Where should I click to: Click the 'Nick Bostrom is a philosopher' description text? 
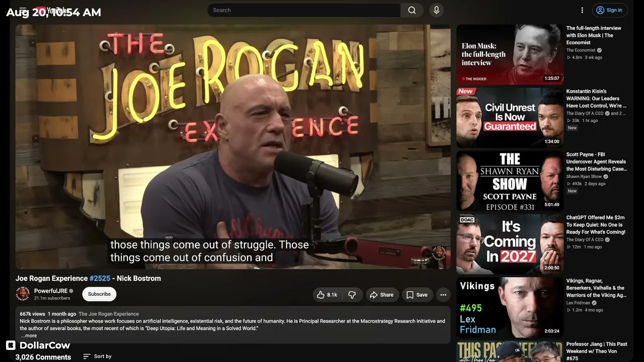coord(232,325)
